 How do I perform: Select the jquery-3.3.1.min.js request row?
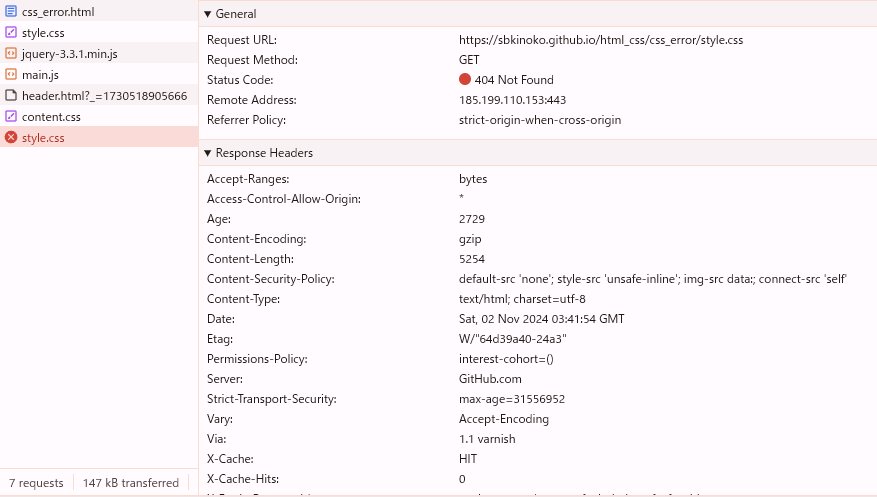99,54
